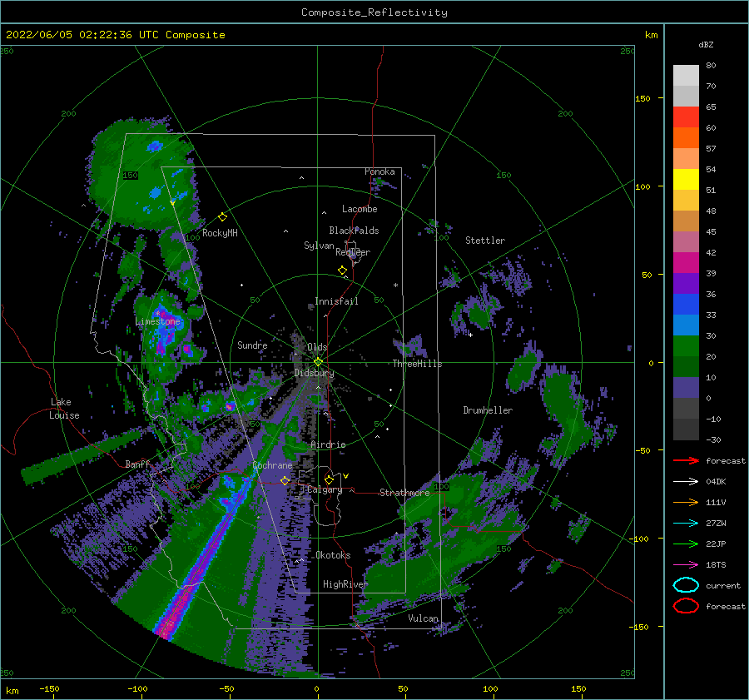The width and height of the screenshot is (749, 700).
Task: Click the cyan current ellipse legend icon
Action: tap(686, 585)
